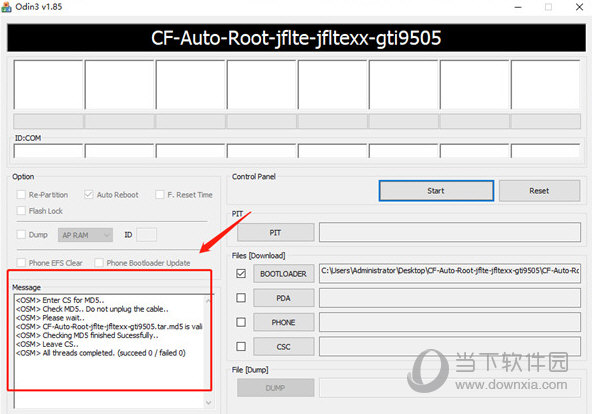Click the CSC file path field
The image size is (592, 414).
450,346
